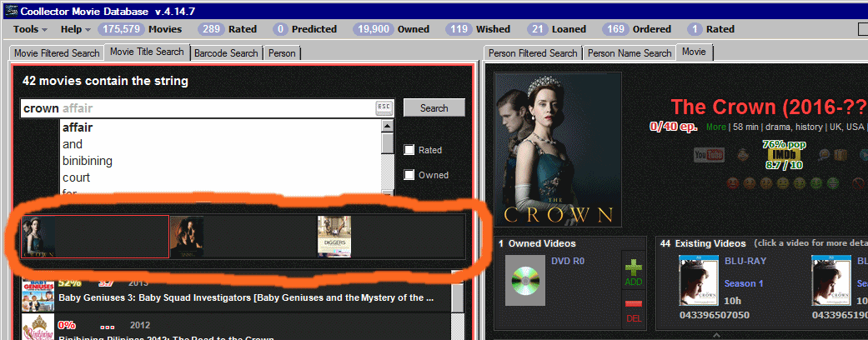Switch to Person Filtered Search tab
The height and width of the screenshot is (340, 868).
[533, 53]
